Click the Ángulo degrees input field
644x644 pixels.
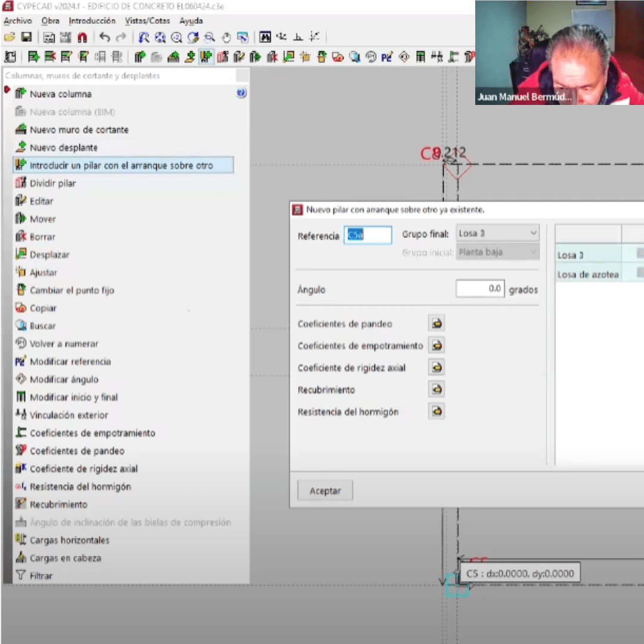tap(480, 289)
